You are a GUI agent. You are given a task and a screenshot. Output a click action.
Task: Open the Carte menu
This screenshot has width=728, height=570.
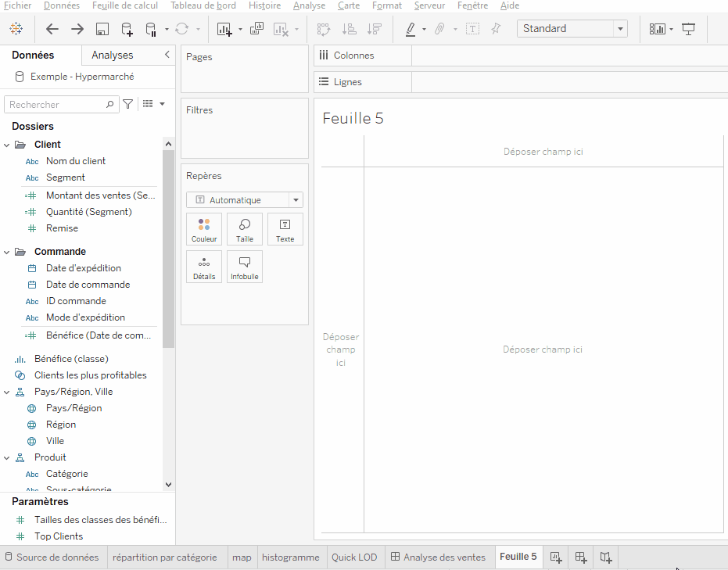(349, 5)
